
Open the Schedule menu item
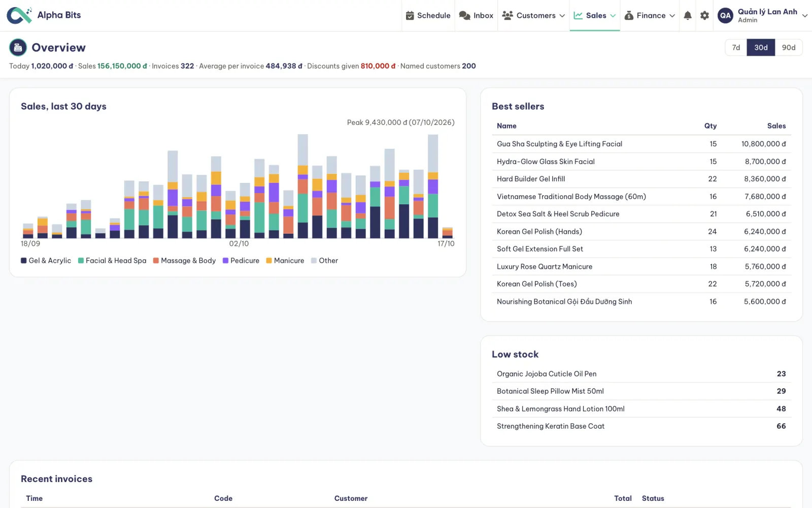428,16
